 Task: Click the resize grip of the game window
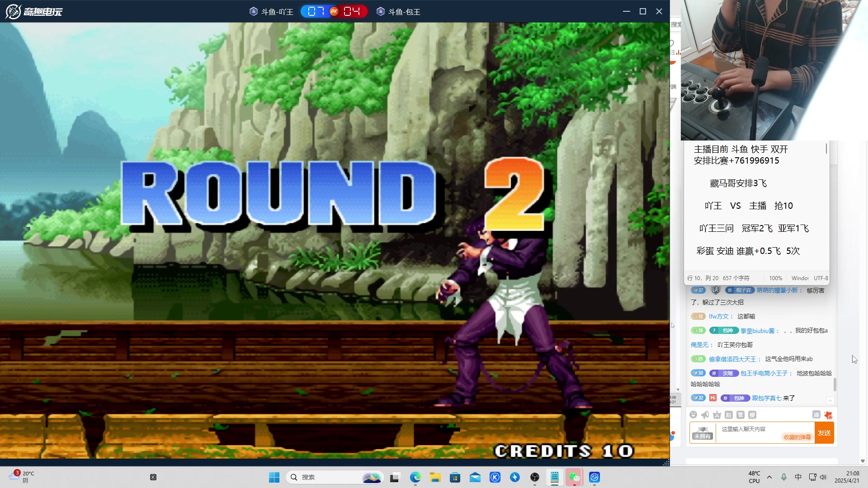pos(666,462)
